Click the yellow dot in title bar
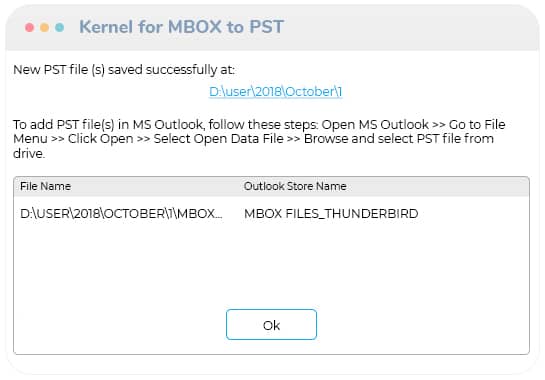The image size is (545, 380). (44, 27)
